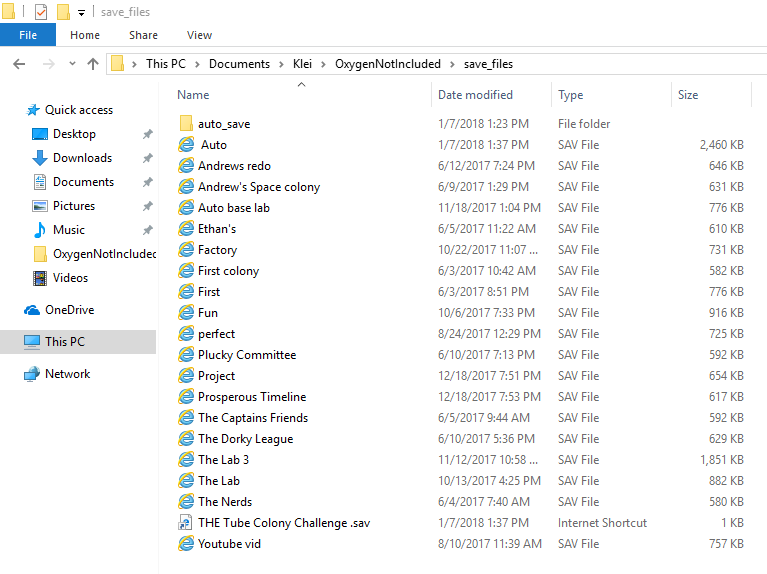
Task: Select the Downloads icon in Quick access
Action: tap(40, 158)
